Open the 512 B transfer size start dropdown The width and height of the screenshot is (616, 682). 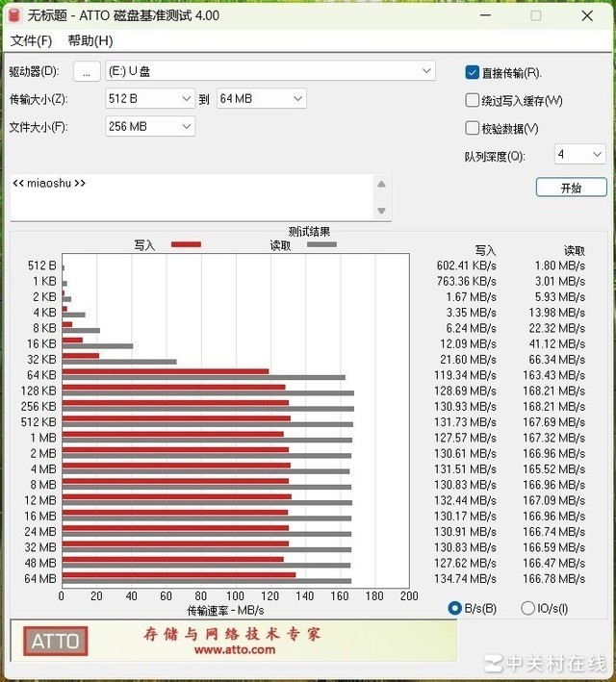[x=150, y=99]
